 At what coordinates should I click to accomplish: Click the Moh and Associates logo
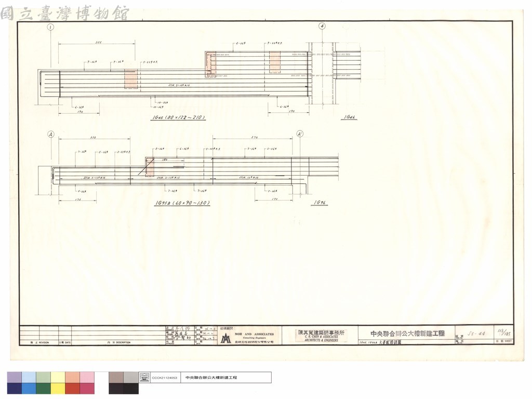click(x=225, y=338)
